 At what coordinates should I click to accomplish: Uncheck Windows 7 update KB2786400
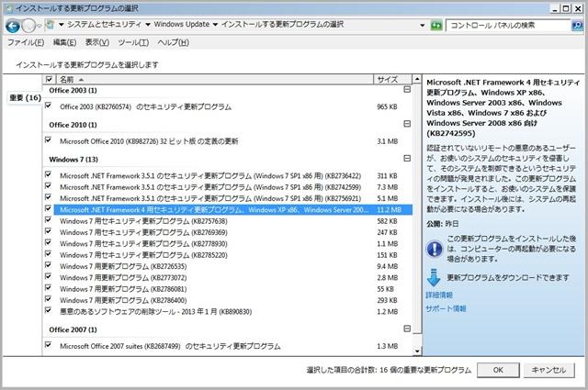48,299
